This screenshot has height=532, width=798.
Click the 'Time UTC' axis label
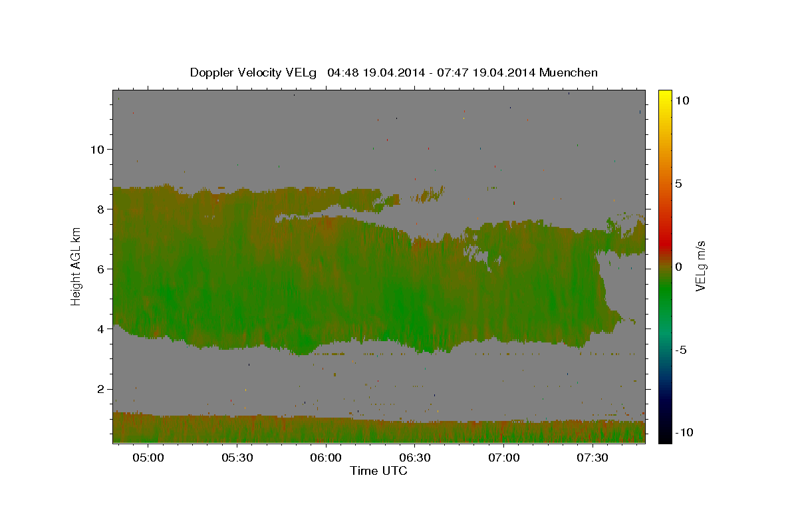coord(378,471)
